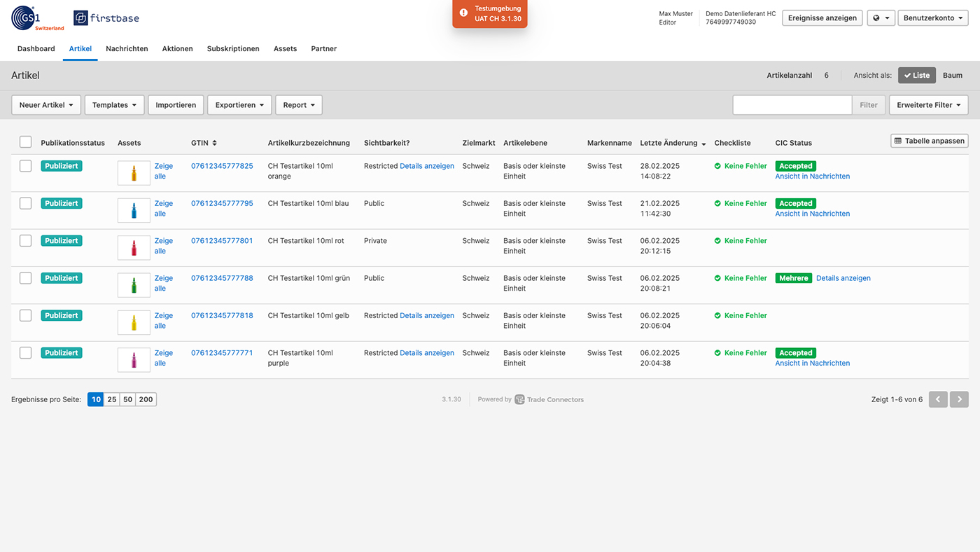Open Erweiterte Filter dropdown

(929, 105)
